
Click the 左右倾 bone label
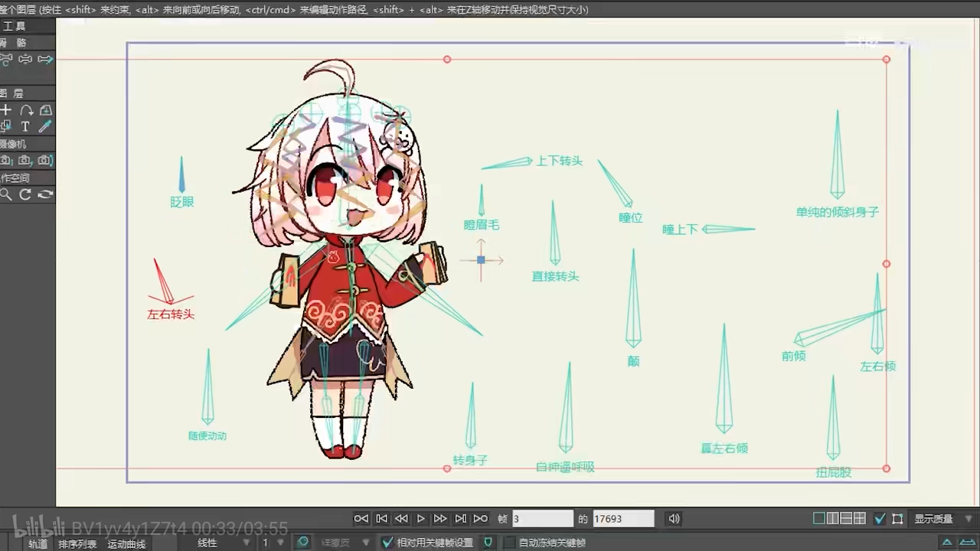[x=878, y=367]
